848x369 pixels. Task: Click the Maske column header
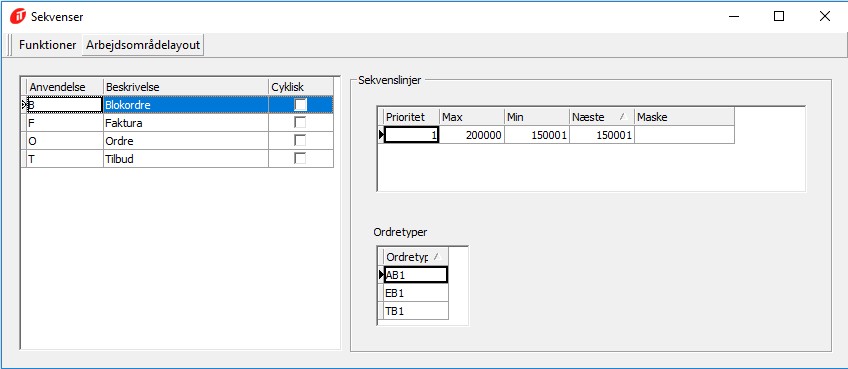click(x=684, y=117)
